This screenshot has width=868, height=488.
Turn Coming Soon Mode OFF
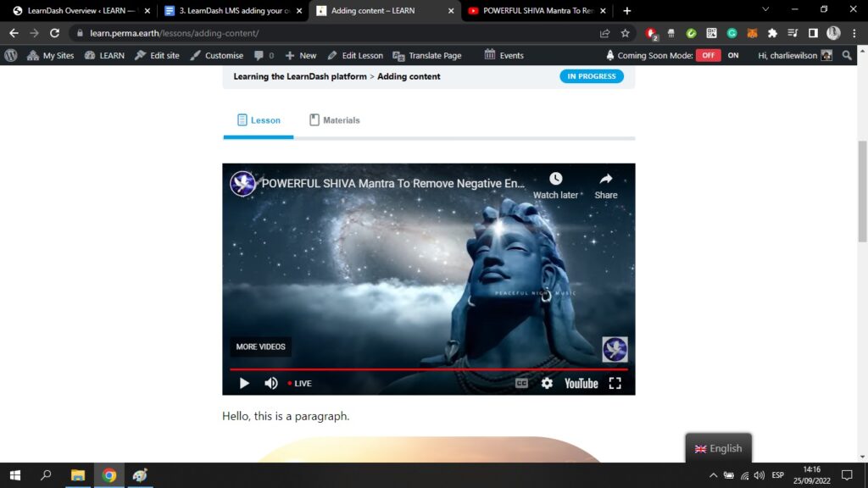[708, 55]
